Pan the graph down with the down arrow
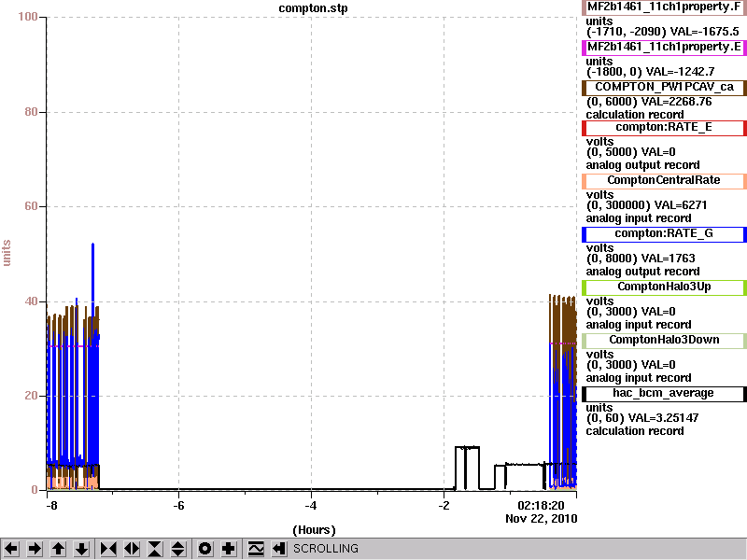The height and width of the screenshot is (560, 747). (82, 549)
